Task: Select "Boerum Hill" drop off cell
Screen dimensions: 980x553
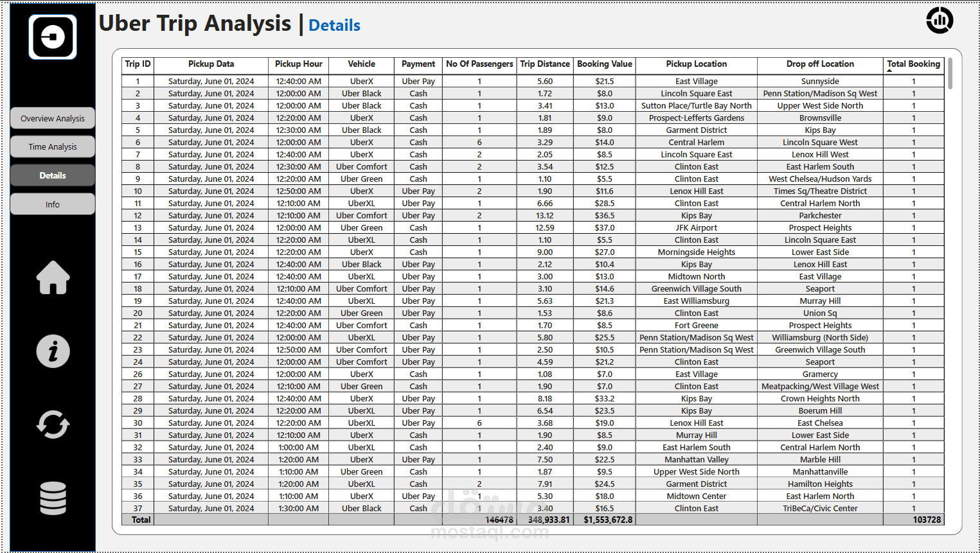Action: (820, 411)
